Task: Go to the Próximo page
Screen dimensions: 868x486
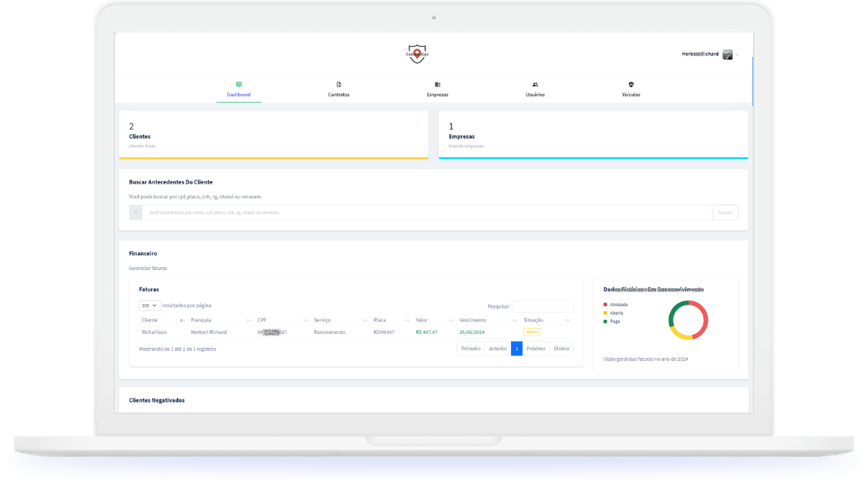Action: coord(536,349)
